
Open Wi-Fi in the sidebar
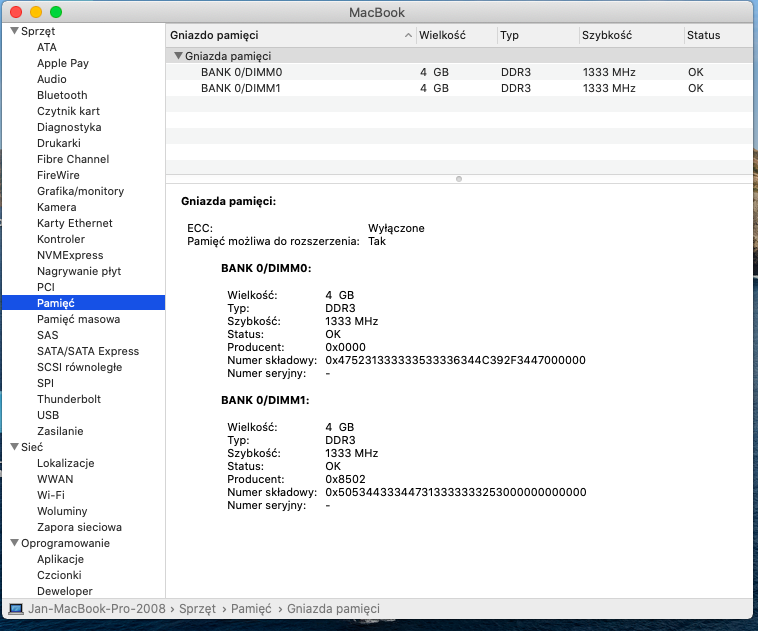(x=51, y=495)
